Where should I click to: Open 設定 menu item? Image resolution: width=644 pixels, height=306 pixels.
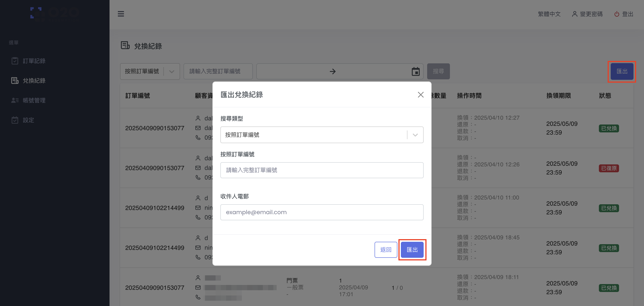coord(28,120)
